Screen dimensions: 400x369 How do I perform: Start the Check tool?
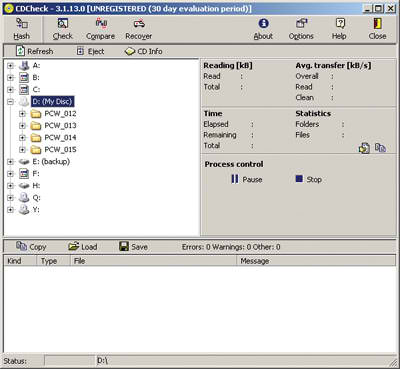pos(63,29)
